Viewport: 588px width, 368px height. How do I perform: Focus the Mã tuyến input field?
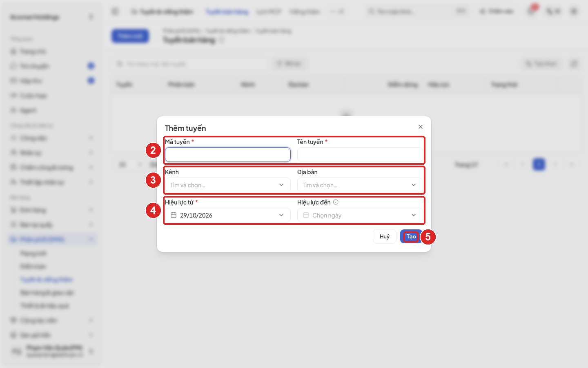point(228,155)
